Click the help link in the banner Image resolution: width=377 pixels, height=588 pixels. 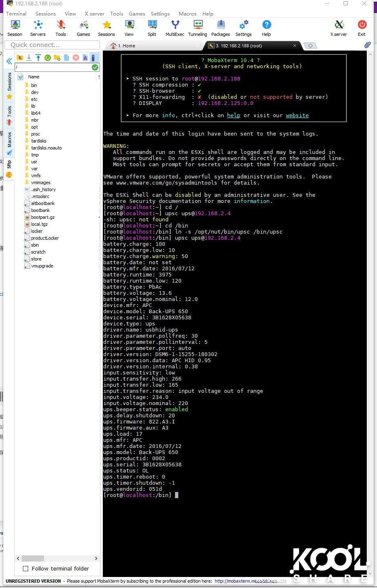(x=233, y=115)
